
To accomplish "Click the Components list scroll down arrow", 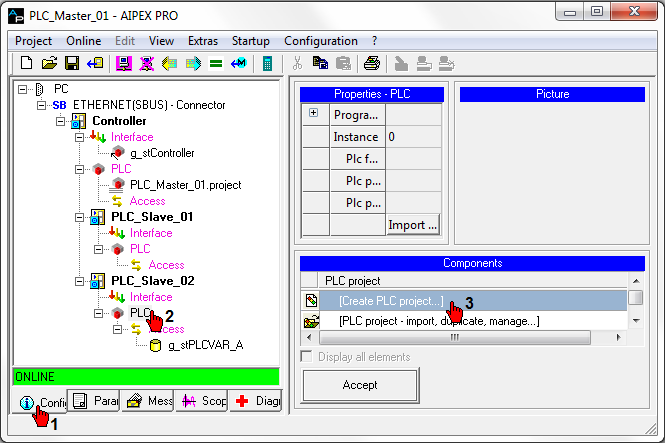I will coord(636,321).
